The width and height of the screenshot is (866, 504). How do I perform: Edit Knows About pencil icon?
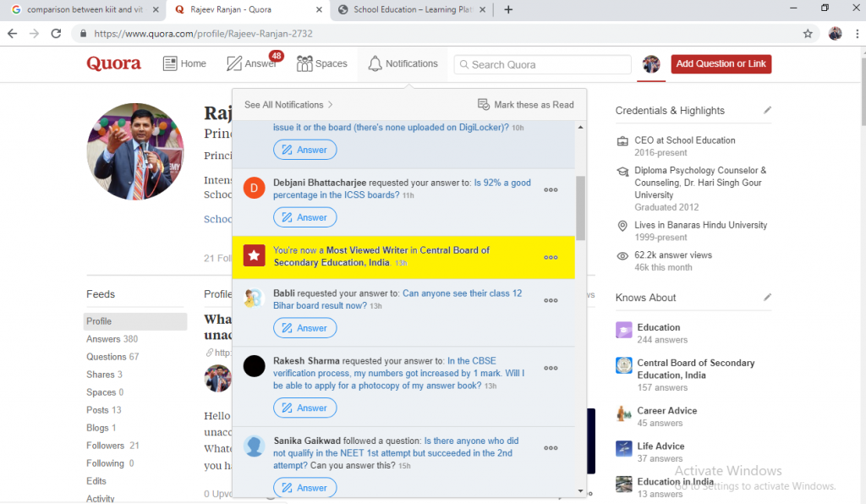767,297
